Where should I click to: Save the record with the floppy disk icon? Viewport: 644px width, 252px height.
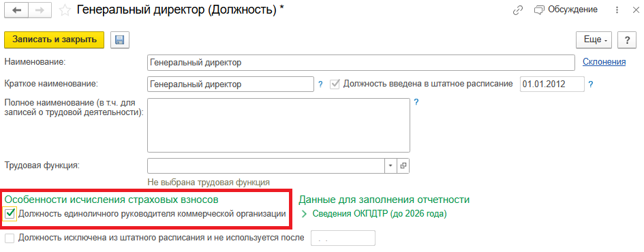click(x=120, y=40)
